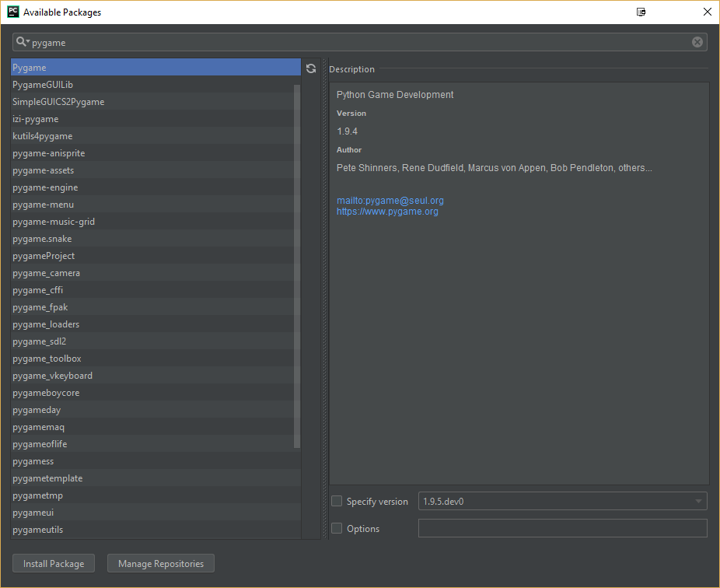Click the package list vertical scrollbar
720x588 pixels.
click(x=297, y=264)
